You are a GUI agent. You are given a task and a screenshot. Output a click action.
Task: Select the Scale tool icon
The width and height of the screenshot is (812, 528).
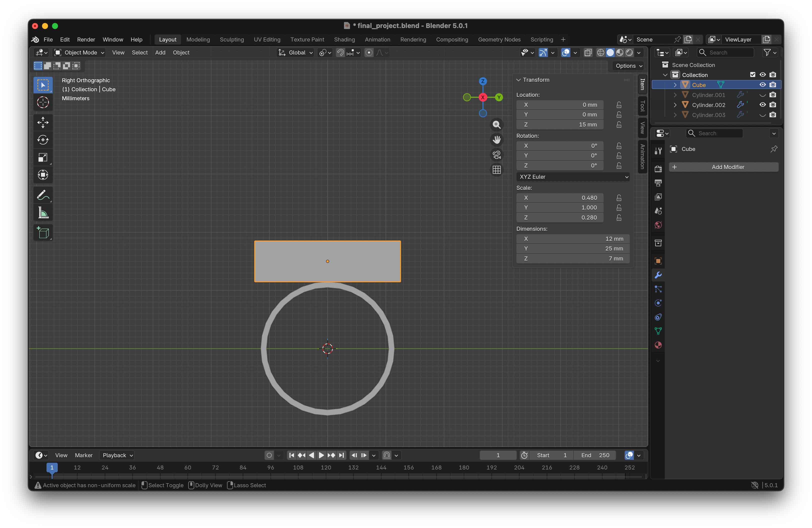[x=43, y=157]
